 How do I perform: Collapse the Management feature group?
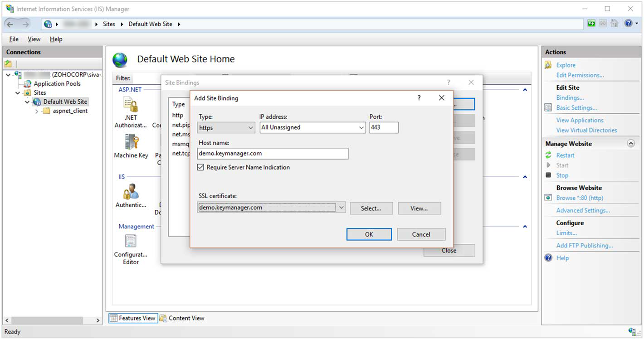pos(525,227)
